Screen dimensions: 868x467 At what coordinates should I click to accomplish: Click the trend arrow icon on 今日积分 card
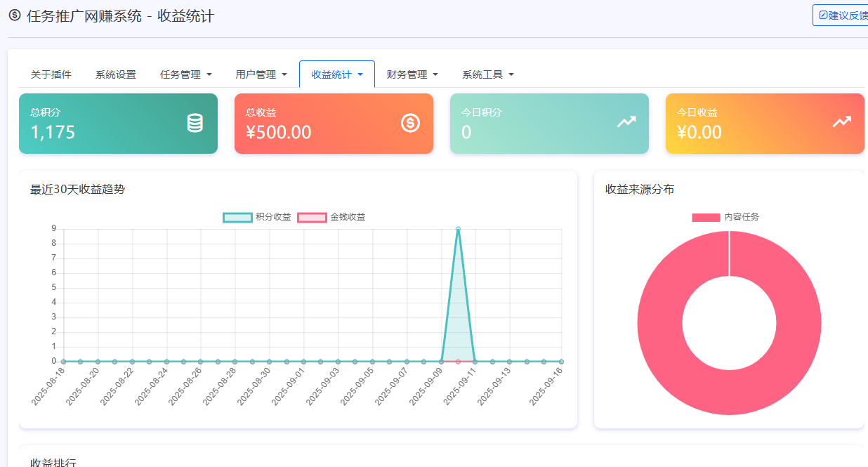pos(626,121)
